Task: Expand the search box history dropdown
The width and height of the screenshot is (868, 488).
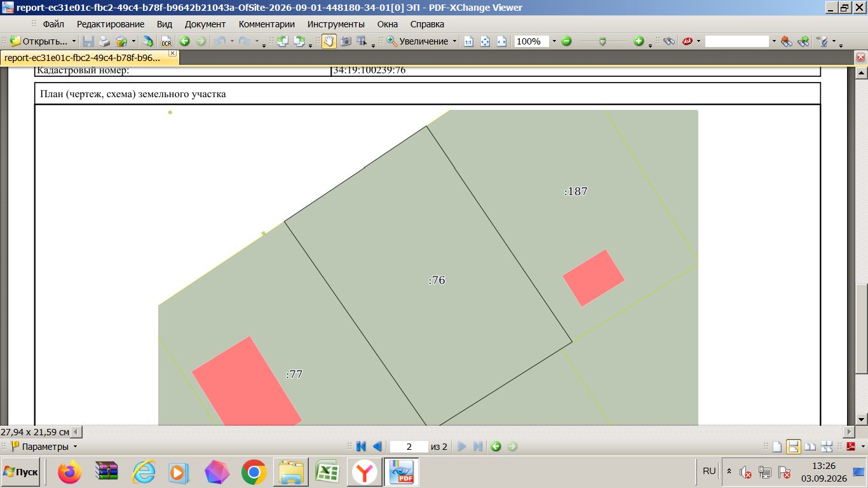Action: tap(774, 41)
